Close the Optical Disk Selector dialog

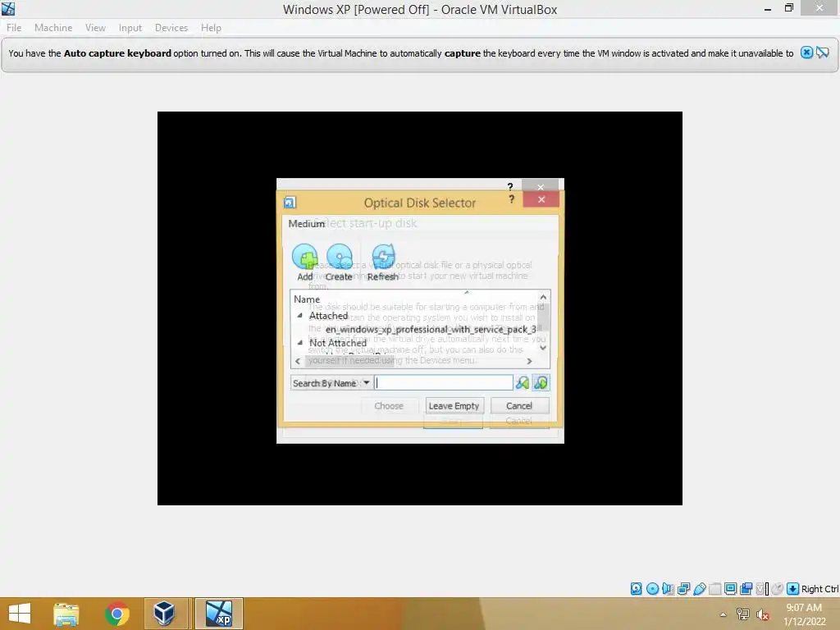click(x=541, y=199)
